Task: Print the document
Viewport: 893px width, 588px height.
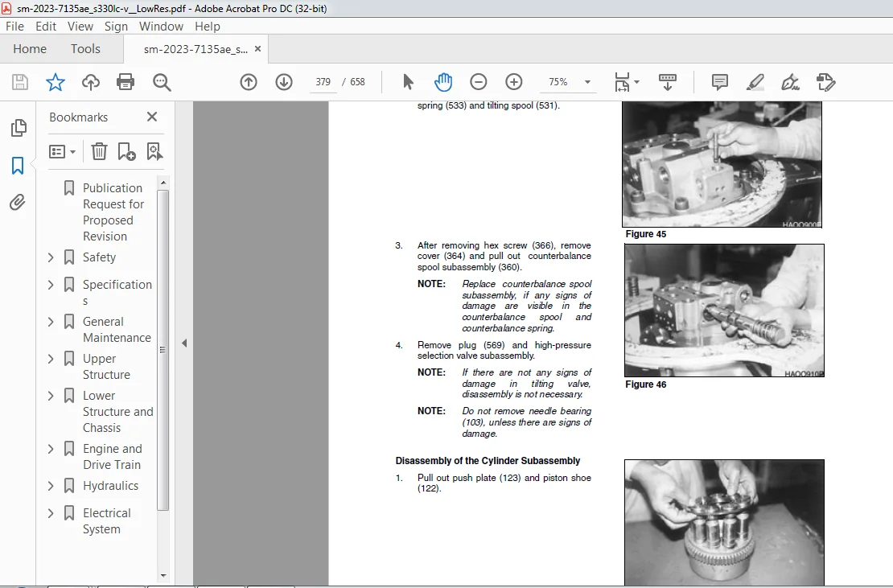Action: pyautogui.click(x=126, y=82)
